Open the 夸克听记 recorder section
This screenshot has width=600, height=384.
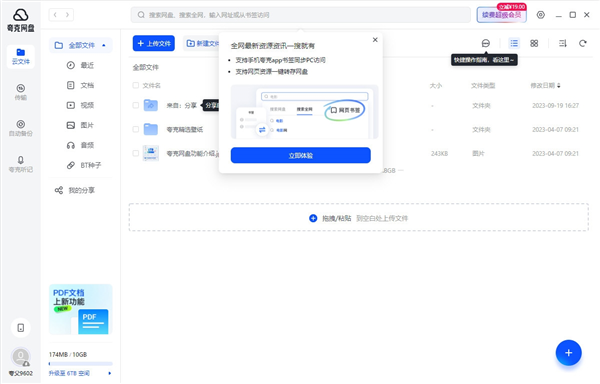(21, 164)
